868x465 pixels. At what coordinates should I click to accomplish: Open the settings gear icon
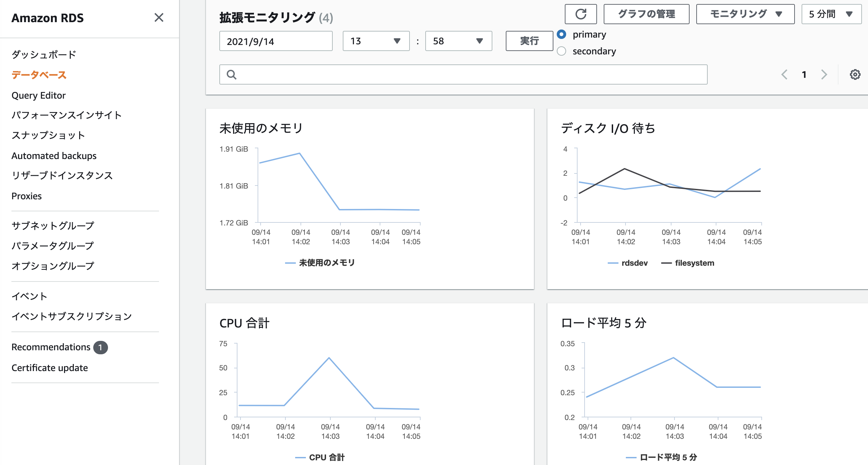pyautogui.click(x=855, y=74)
